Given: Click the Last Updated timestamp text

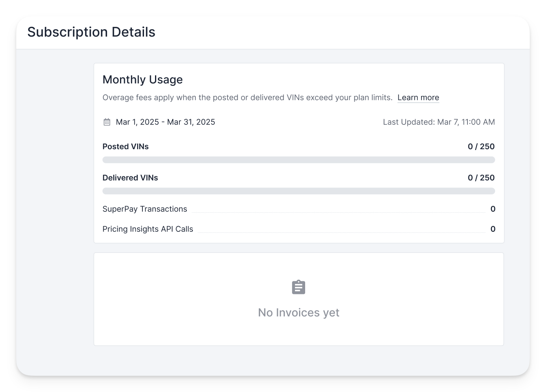Looking at the screenshot, I should [439, 122].
